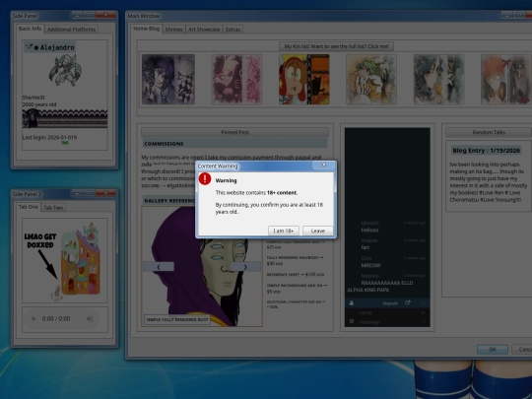Click the Alejandro profile avatar drawing
532x399 pixels.
pyautogui.click(x=65, y=71)
